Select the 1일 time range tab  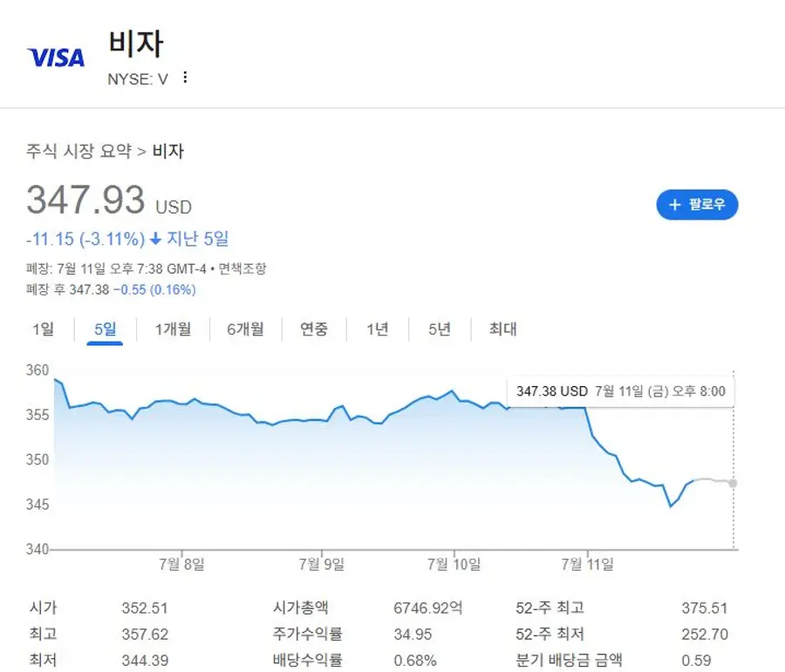[43, 329]
